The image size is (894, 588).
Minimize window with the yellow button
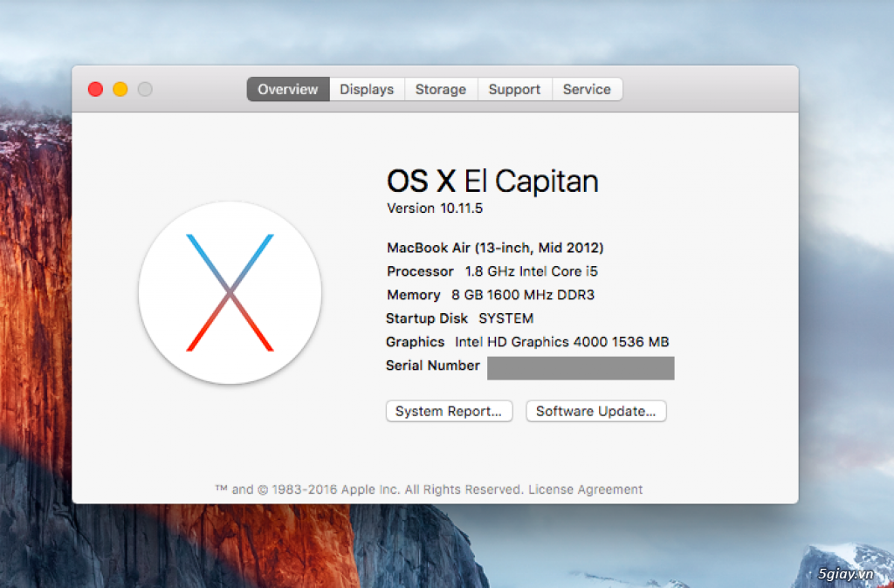120,90
